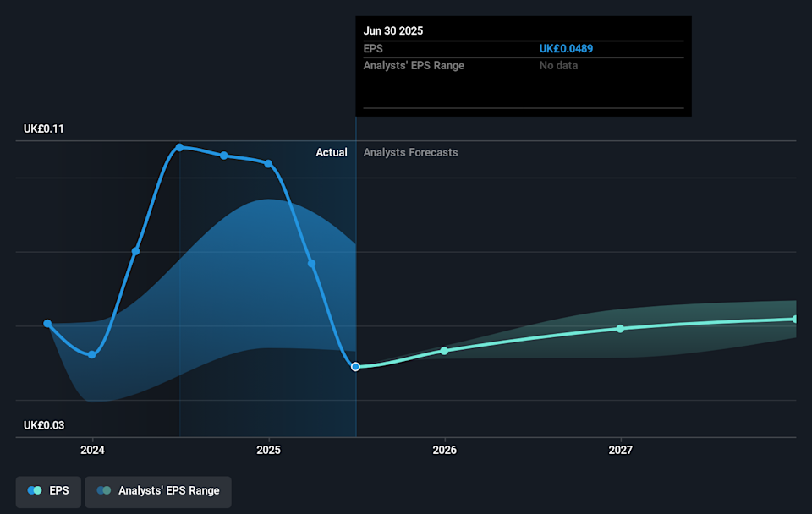Image resolution: width=812 pixels, height=514 pixels.
Task: Click the dot icon beside Analysts' EPS Range
Action: (x=103, y=490)
